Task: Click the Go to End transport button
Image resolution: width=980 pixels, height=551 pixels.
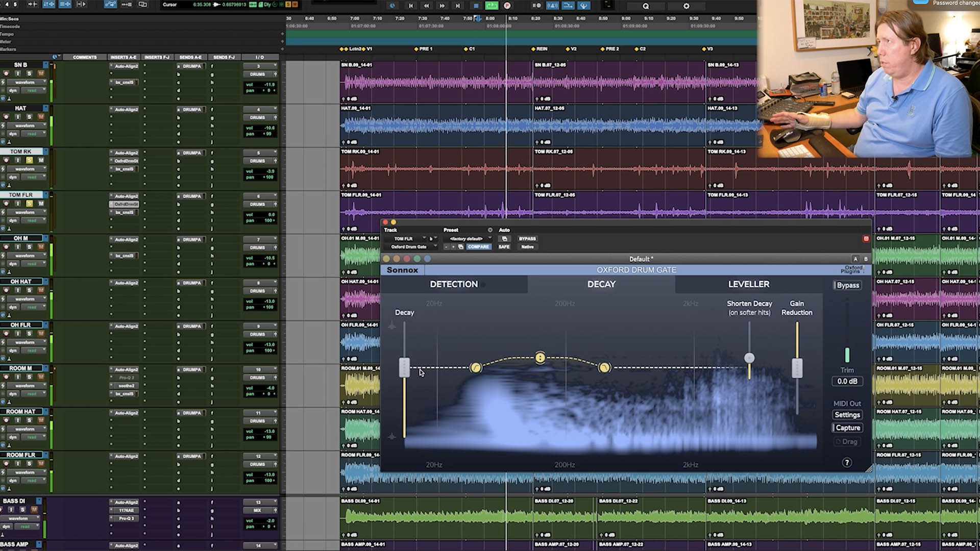Action: tap(458, 6)
